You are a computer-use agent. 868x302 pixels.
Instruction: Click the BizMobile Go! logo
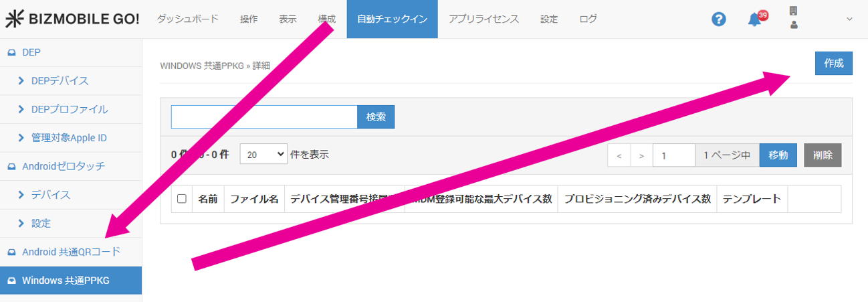click(72, 19)
